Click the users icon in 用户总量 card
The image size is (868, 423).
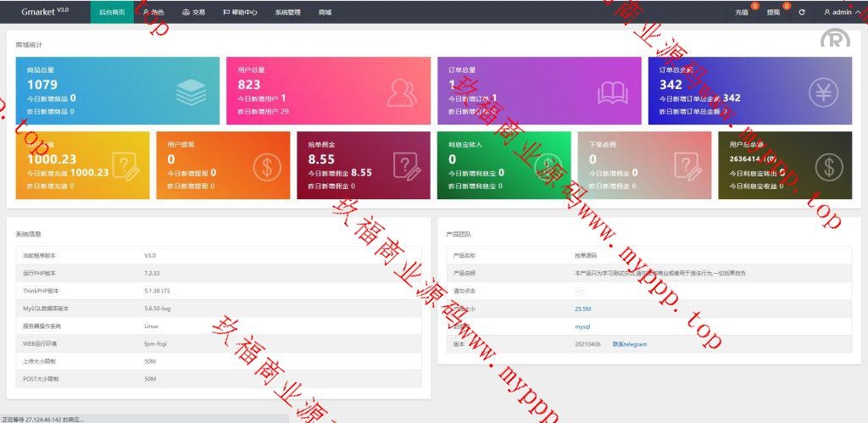(x=402, y=92)
